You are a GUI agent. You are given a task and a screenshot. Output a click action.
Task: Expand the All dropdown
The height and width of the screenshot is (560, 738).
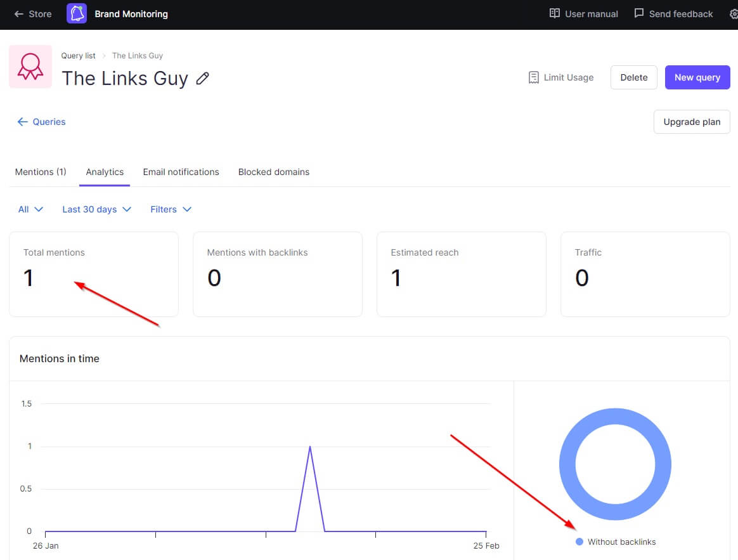[30, 209]
